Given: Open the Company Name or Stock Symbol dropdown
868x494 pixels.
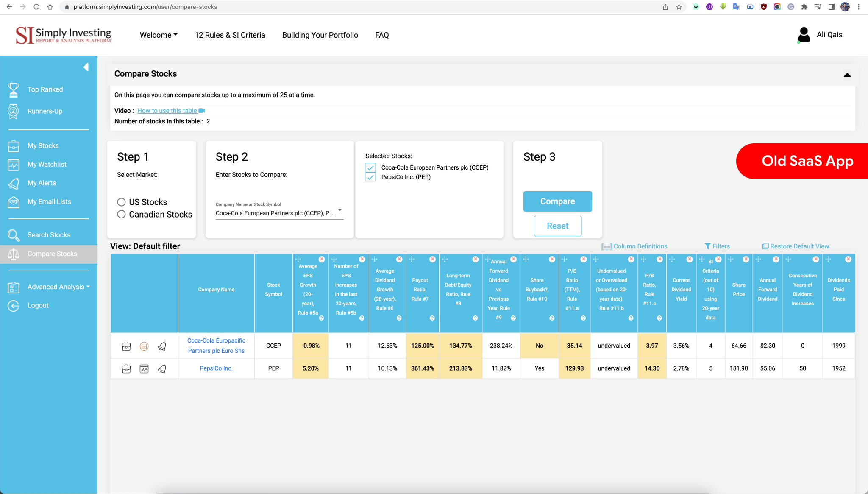Looking at the screenshot, I should (x=339, y=210).
